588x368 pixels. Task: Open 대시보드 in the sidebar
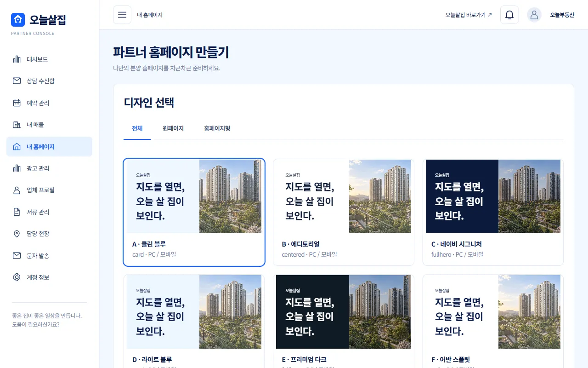point(49,59)
